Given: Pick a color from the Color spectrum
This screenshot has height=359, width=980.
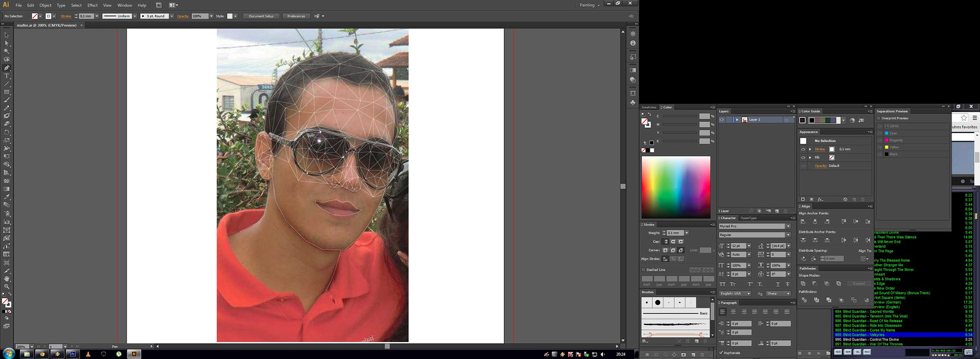Looking at the screenshot, I should click(676, 187).
